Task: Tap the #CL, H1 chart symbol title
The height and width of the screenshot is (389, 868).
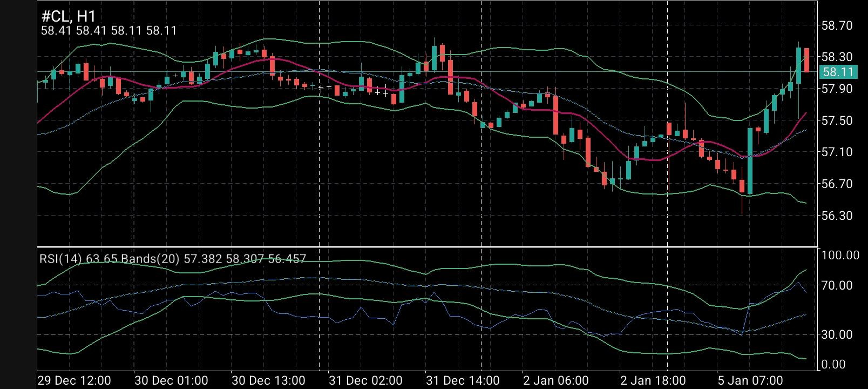Action: tap(69, 16)
